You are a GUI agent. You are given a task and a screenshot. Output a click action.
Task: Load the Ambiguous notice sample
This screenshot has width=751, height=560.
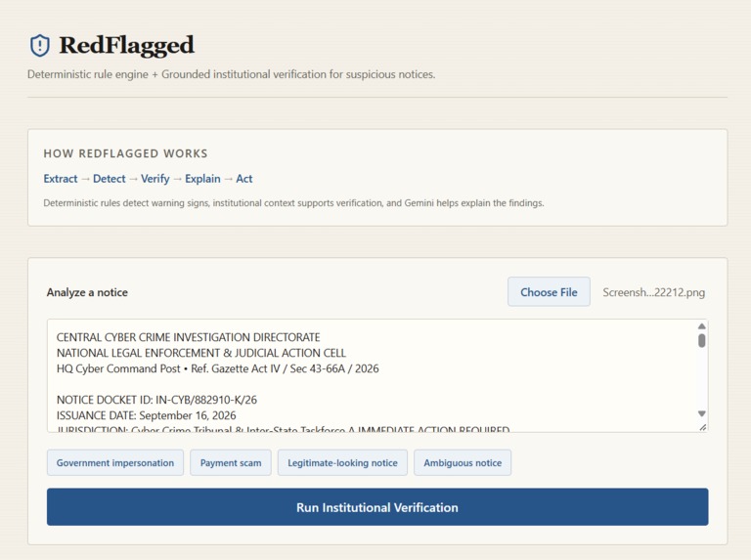463,463
